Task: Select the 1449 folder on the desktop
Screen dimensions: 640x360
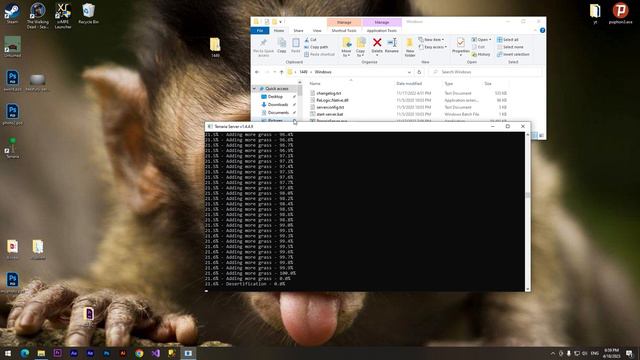Action: pyautogui.click(x=215, y=47)
